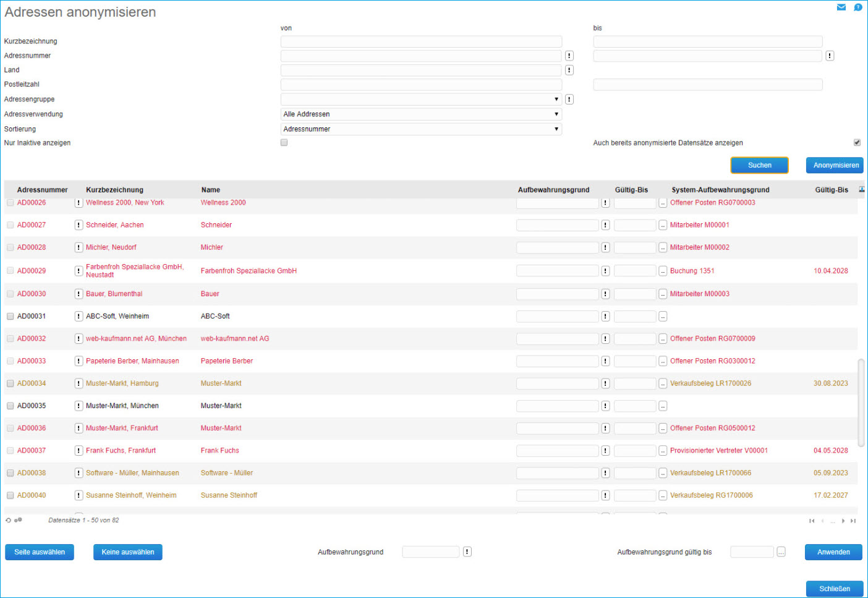Open date picker for bottom gültig bis field
This screenshot has height=598, width=868.
(x=781, y=552)
